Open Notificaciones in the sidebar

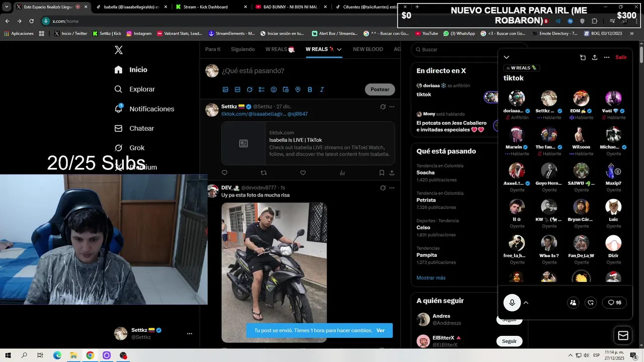pos(144,109)
